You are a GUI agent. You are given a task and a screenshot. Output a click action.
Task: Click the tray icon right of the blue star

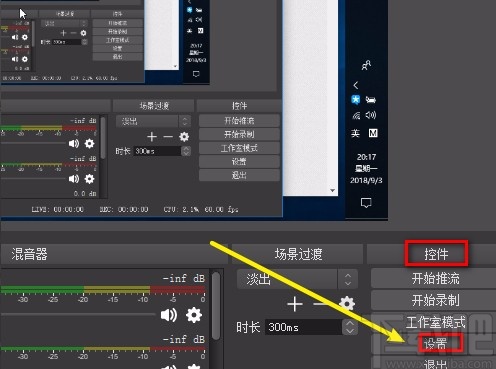(x=371, y=99)
